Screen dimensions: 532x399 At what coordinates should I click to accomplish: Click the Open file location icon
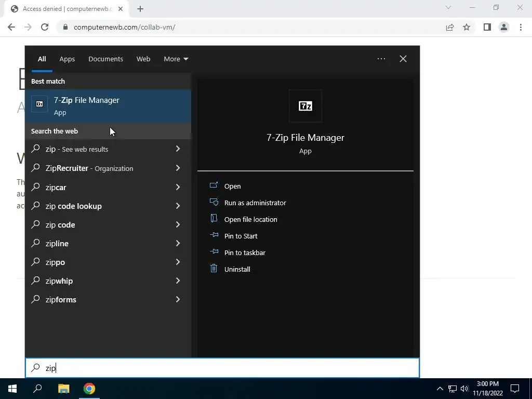[214, 218]
